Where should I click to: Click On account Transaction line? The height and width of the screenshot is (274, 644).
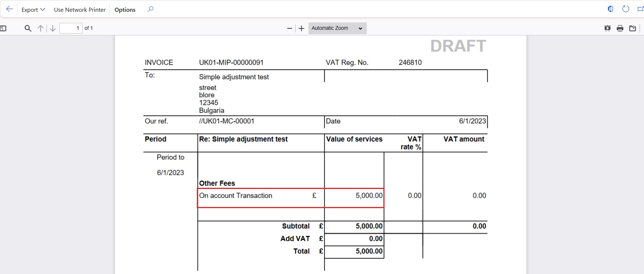236,196
